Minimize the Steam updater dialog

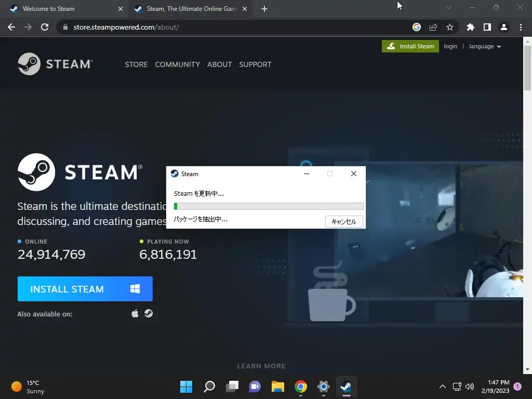tap(307, 174)
